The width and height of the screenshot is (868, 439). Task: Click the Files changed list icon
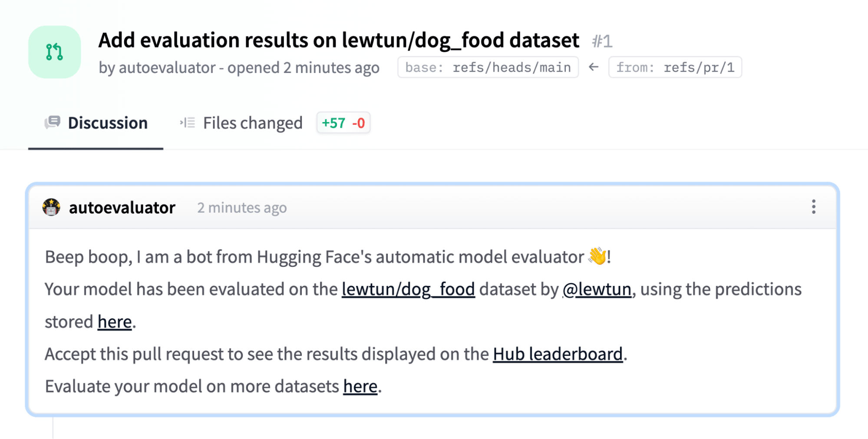coord(187,123)
